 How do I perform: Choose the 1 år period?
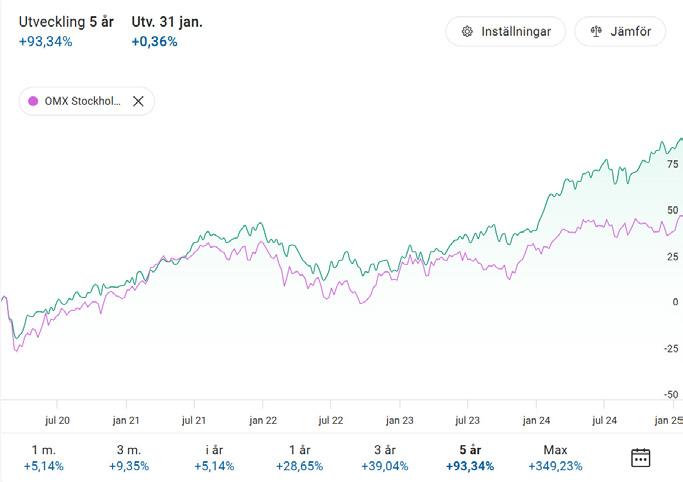click(x=300, y=458)
